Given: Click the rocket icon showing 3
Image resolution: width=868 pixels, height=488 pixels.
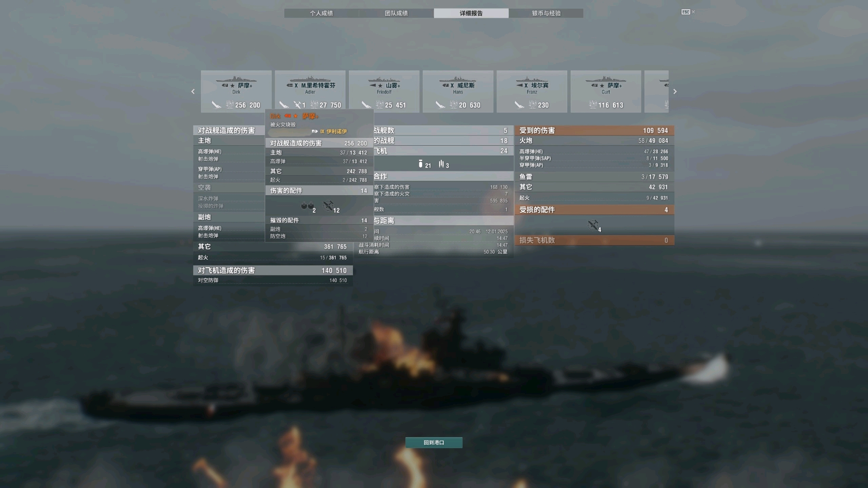Looking at the screenshot, I should tap(441, 164).
